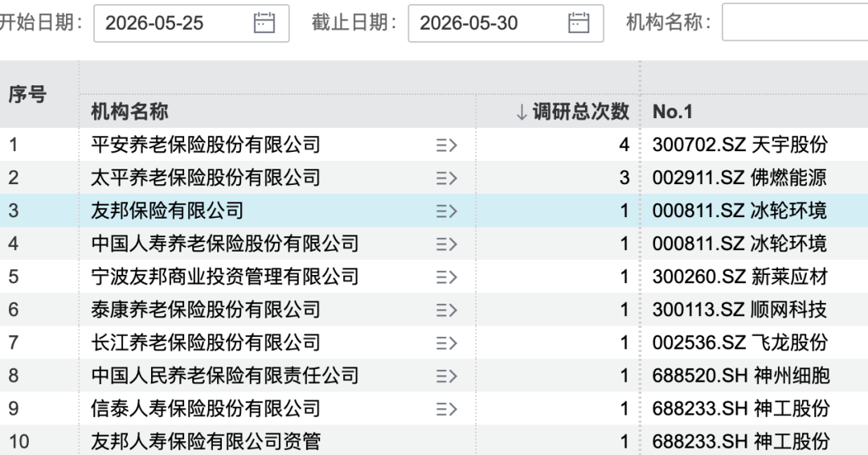Click stock 002536.SZ 飞龙股份
Screen dimensions: 868x455
click(x=739, y=342)
